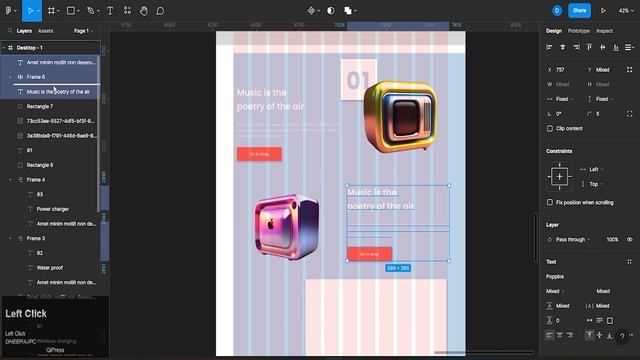Set text align center
The image size is (640, 360).
[x=560, y=335]
